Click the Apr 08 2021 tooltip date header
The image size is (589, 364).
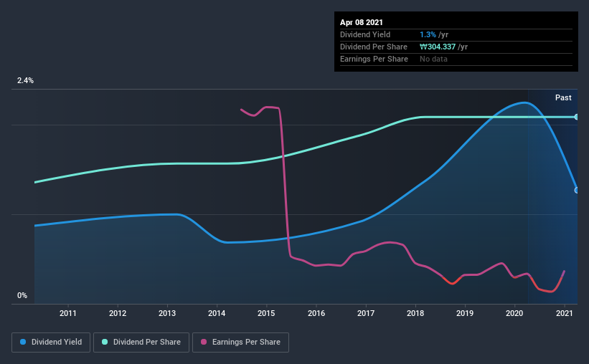coord(362,22)
